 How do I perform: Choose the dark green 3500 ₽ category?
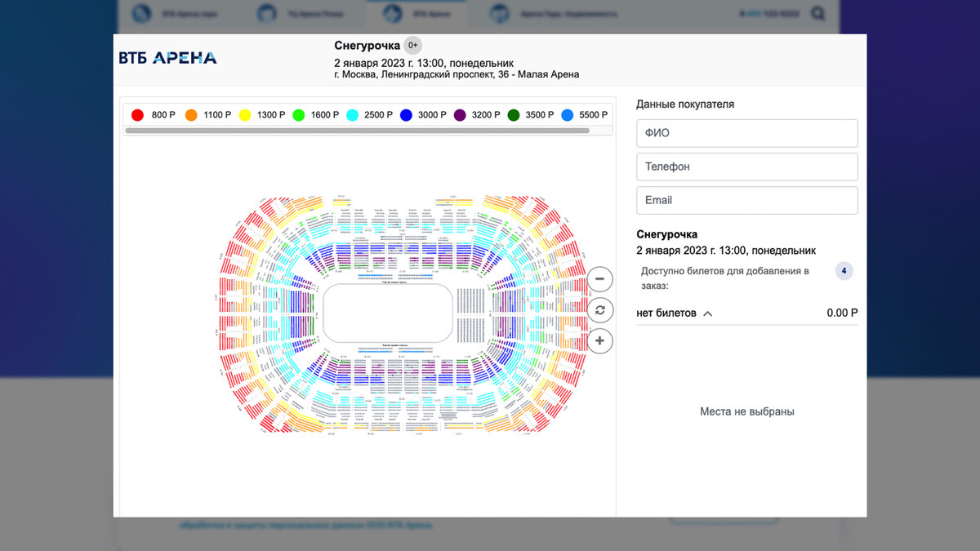click(x=514, y=115)
